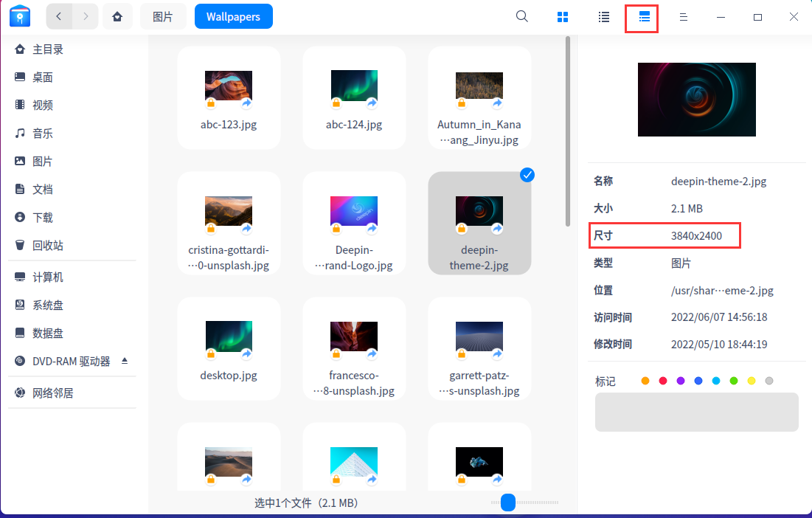Tag the file with cyan color
812x518 pixels.
[x=716, y=381]
